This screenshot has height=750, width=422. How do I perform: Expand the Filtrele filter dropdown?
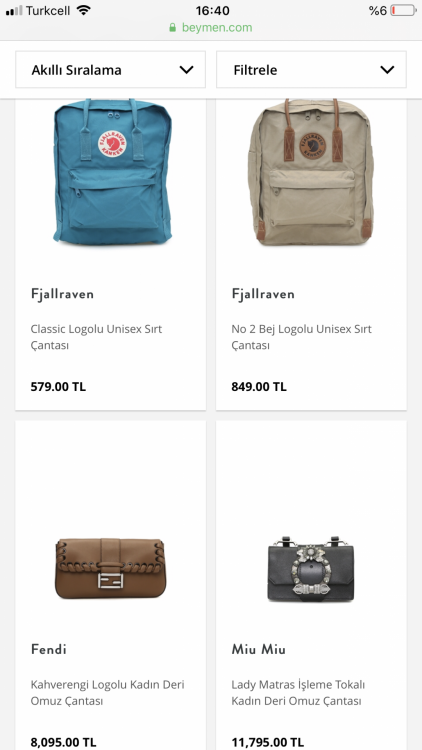pos(311,70)
